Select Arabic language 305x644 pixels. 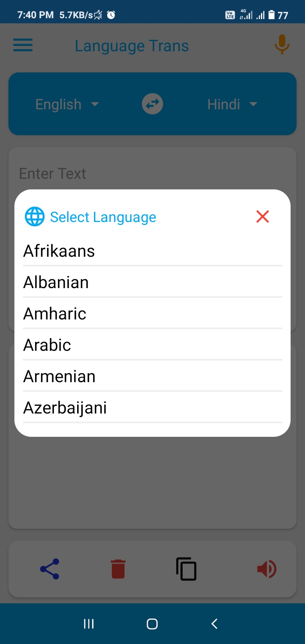coord(152,345)
